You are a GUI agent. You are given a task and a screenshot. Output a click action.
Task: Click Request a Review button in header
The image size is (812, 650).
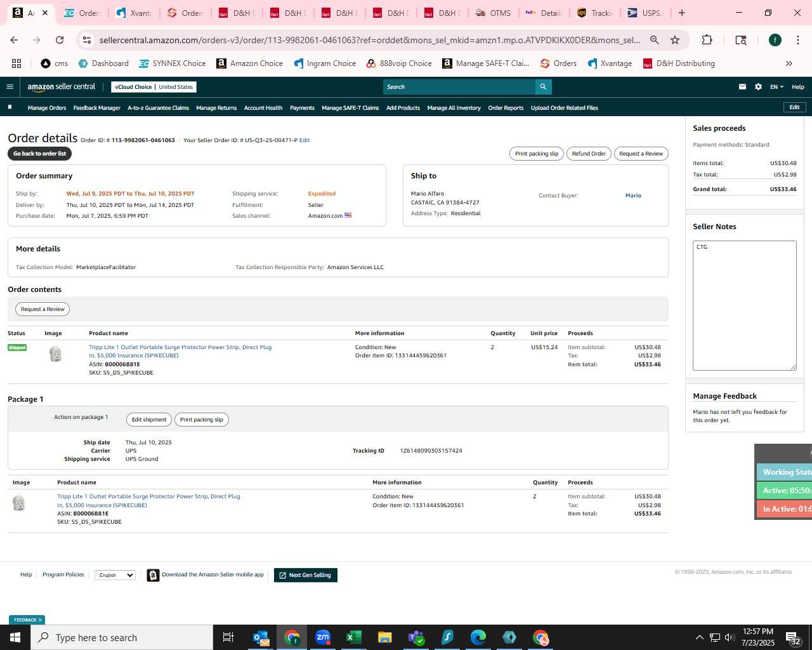coord(641,154)
